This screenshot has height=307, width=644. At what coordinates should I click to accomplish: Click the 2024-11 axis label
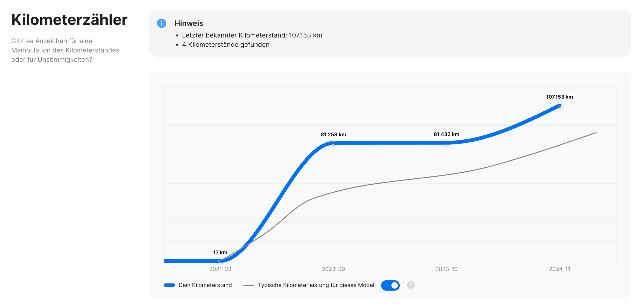(x=559, y=269)
